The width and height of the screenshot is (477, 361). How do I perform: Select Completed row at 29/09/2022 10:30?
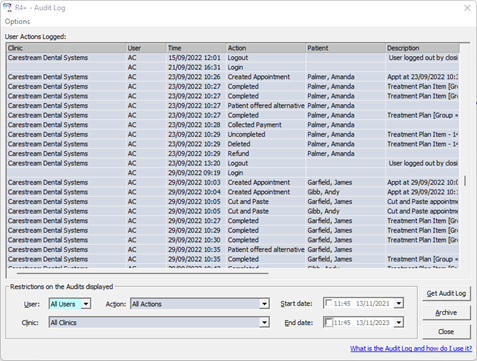point(233,240)
